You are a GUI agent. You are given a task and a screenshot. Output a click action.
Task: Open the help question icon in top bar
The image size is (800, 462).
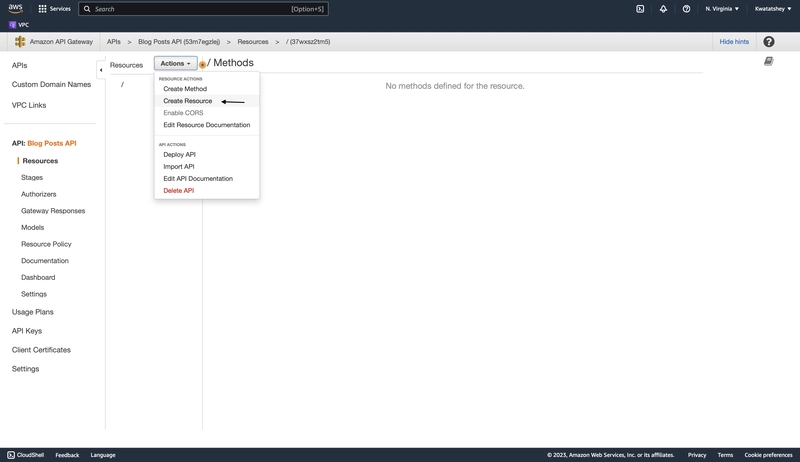click(x=686, y=9)
